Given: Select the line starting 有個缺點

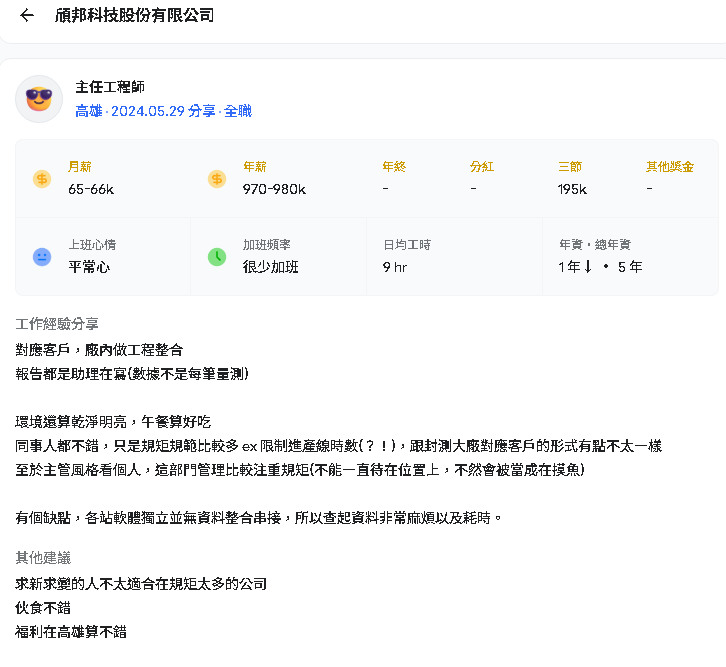Looking at the screenshot, I should [x=258, y=518].
